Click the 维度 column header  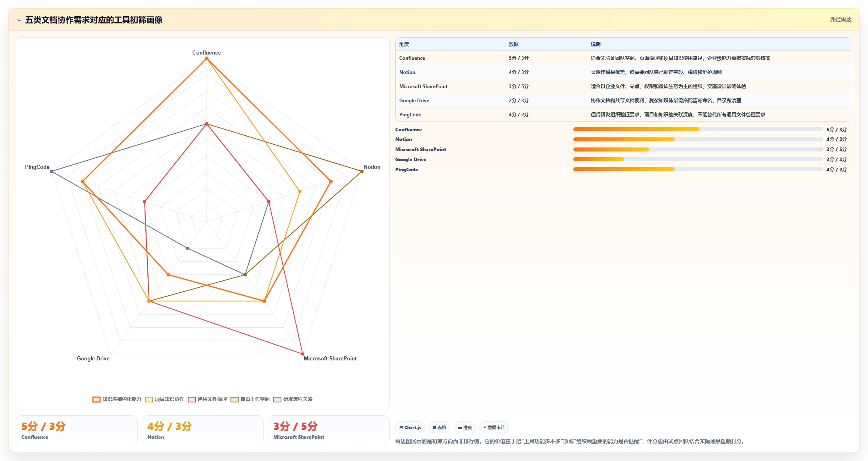(x=404, y=44)
